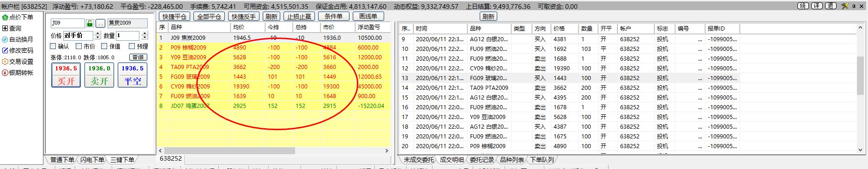
Task: Click positions table horizontal scrollbar left arrow
Action: (161, 151)
